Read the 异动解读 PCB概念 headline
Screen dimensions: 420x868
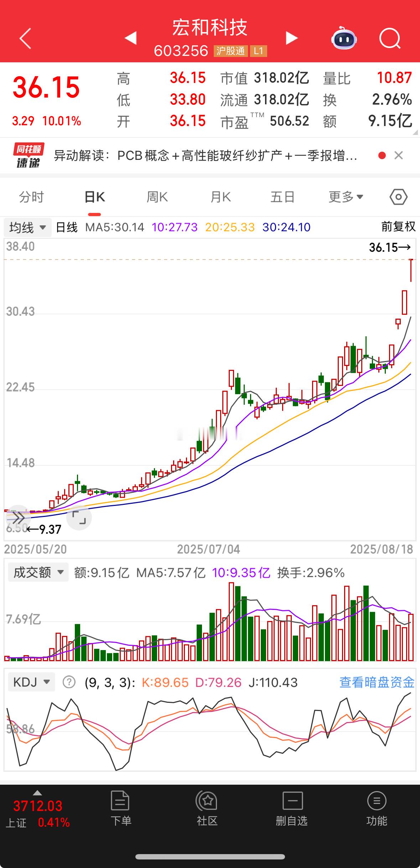tap(206, 156)
